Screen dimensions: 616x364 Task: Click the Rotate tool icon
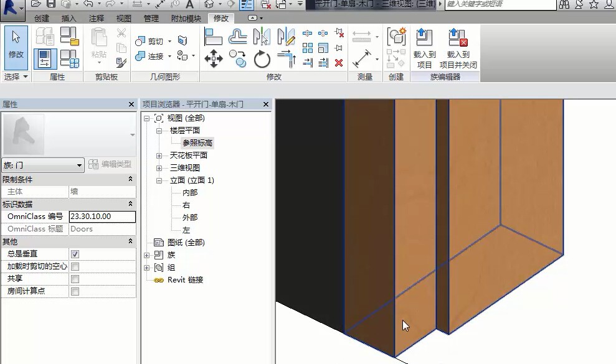[262, 59]
